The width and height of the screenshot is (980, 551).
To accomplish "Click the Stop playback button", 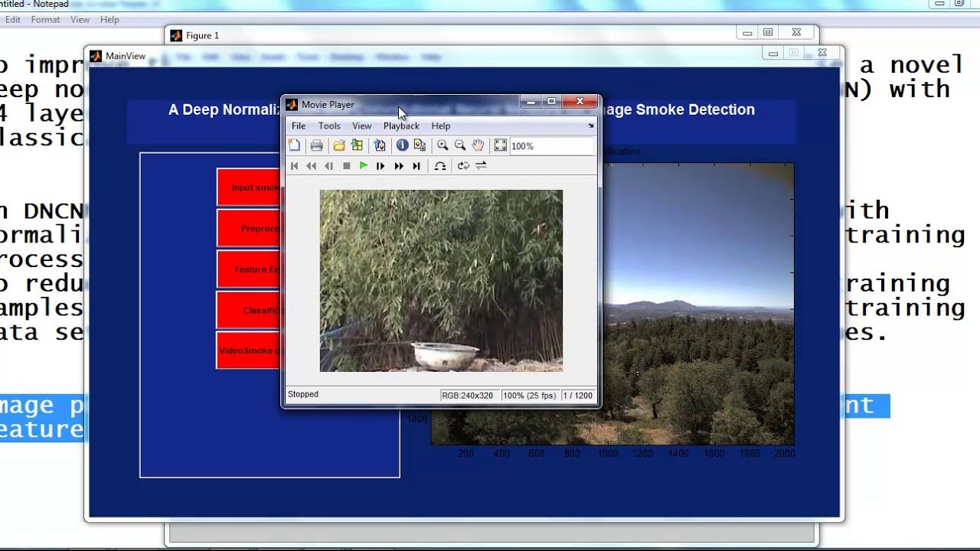I will (347, 166).
